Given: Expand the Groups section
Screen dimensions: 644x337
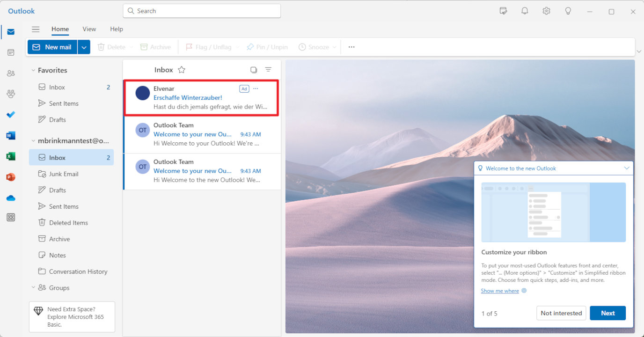Looking at the screenshot, I should [x=33, y=287].
